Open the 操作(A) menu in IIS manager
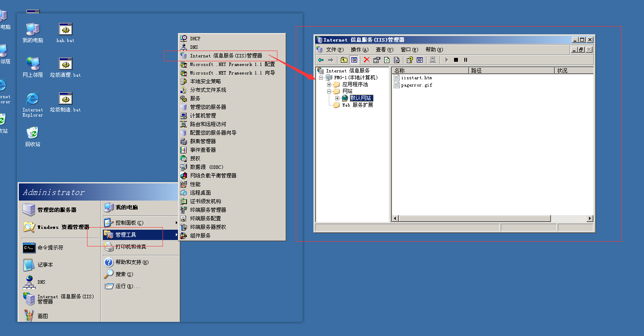 [x=360, y=50]
